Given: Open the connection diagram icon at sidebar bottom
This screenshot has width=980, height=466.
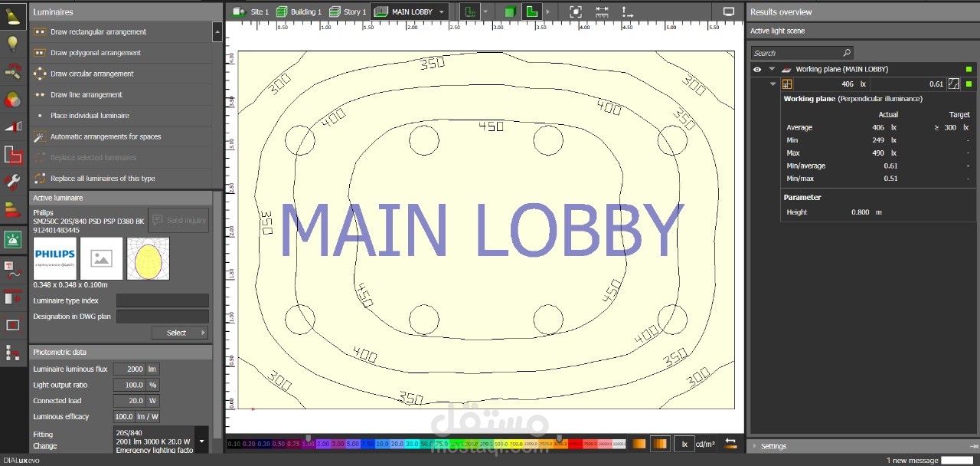Looking at the screenshot, I should [13, 353].
